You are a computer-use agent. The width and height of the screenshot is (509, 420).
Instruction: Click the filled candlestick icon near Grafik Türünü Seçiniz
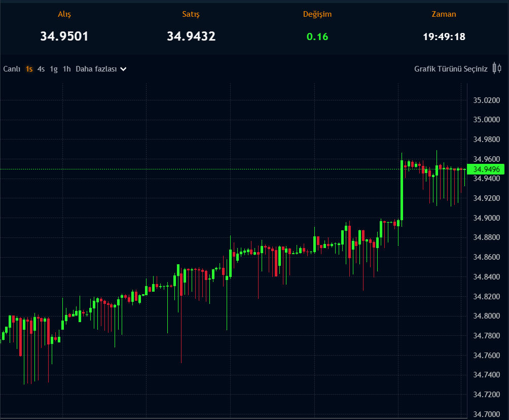coord(494,67)
